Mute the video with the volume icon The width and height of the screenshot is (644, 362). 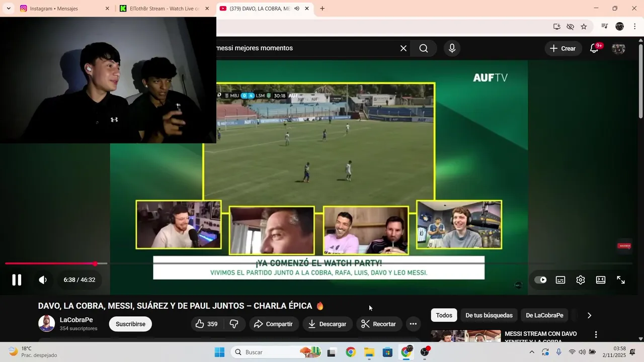[x=43, y=280]
